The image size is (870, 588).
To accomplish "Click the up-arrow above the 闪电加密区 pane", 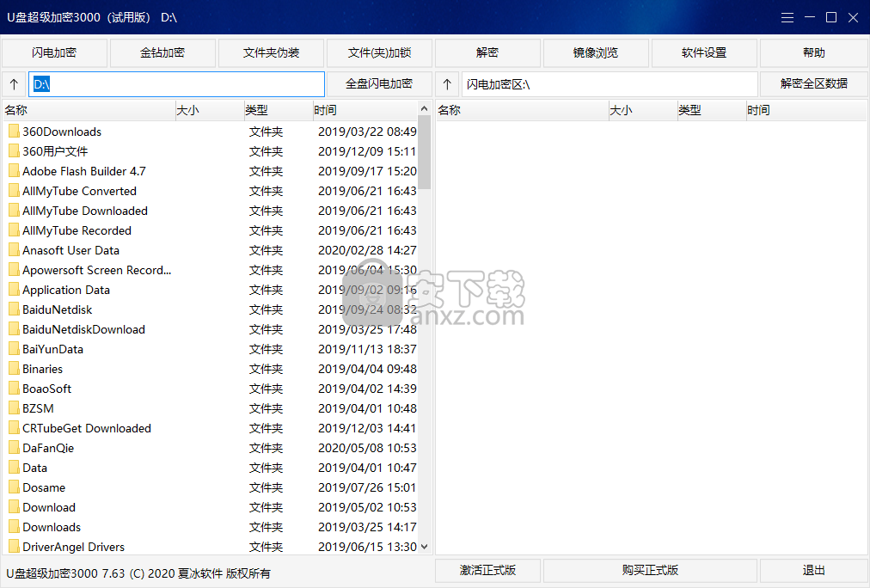I will pyautogui.click(x=446, y=83).
